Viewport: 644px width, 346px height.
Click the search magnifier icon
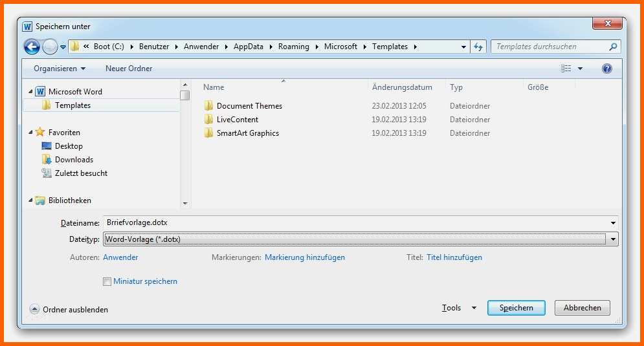pos(613,47)
